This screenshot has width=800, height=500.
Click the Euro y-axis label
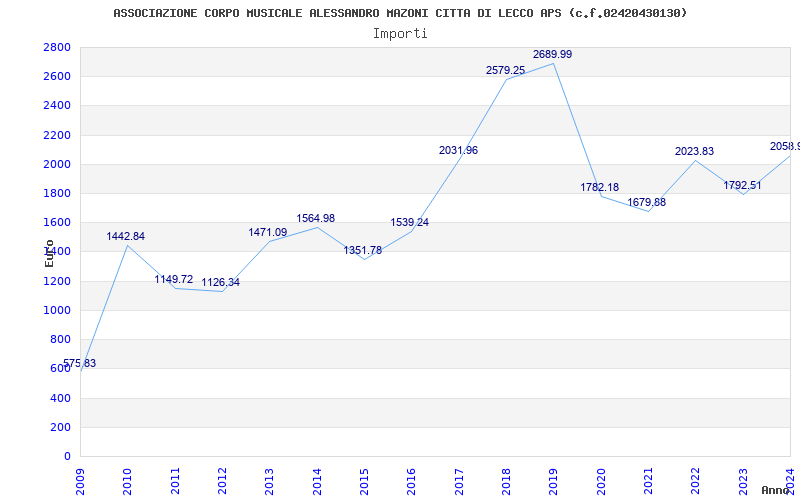point(49,253)
